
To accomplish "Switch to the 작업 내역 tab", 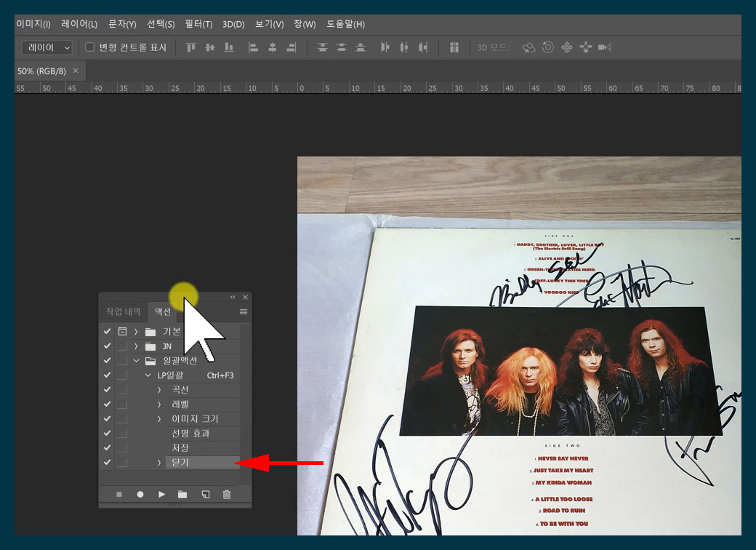I will [124, 311].
